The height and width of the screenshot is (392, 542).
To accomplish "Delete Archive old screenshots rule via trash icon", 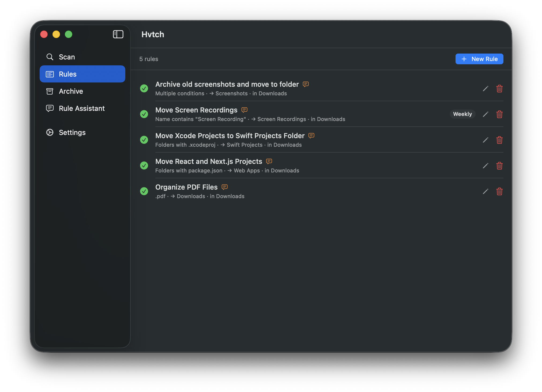I will (x=499, y=89).
